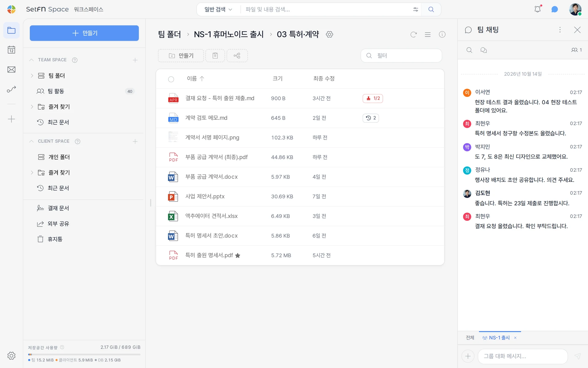Click the 그룹 대화 메시지 input box
588x368 pixels.
523,356
